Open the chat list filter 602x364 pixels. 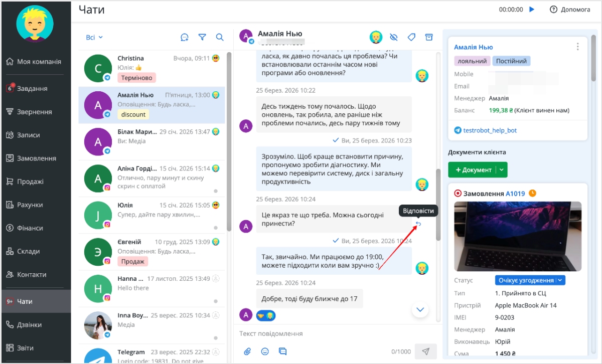pos(202,37)
